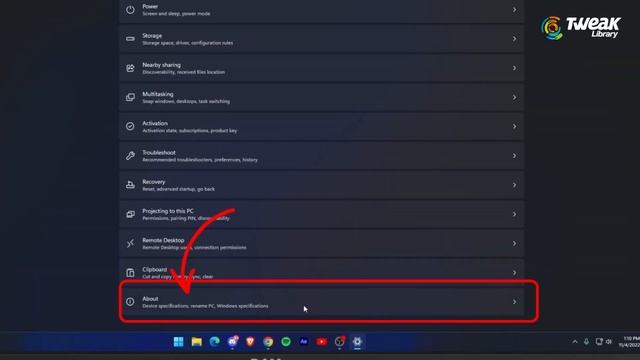Click the chevron on the Clipboard row
The height and width of the screenshot is (360, 640).
514,273
